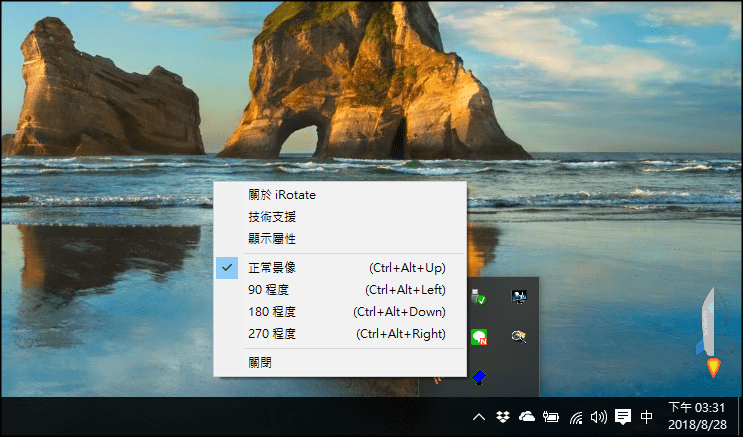Viewport: 743px width, 437px height.
Task: Click the Show Desktop strip at the taskbar edge
Action: tap(740, 417)
